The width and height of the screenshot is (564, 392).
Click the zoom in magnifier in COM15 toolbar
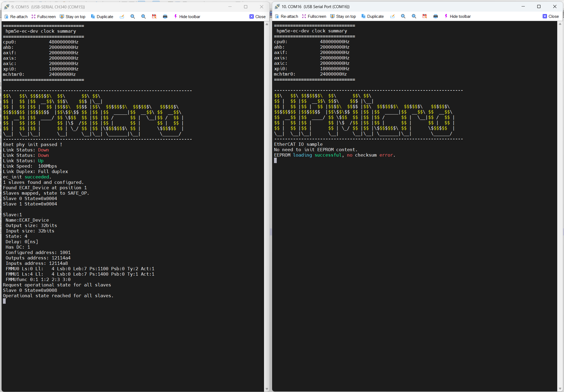click(133, 16)
